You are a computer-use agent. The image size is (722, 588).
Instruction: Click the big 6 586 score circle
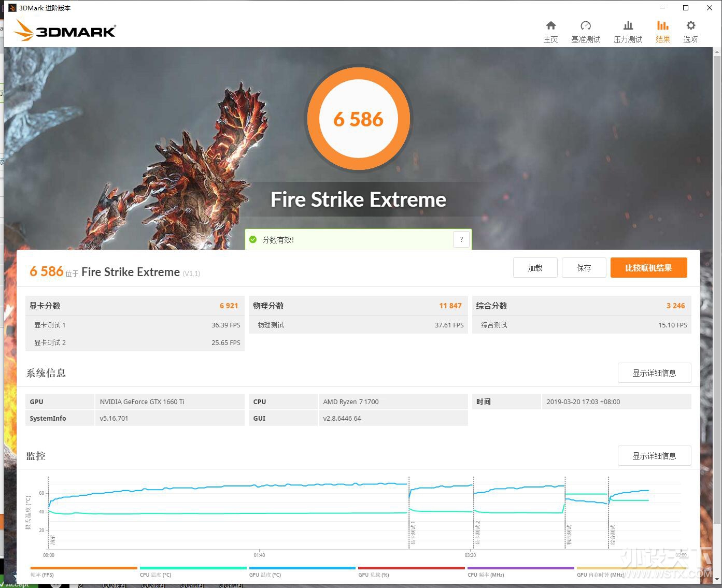[x=359, y=119]
